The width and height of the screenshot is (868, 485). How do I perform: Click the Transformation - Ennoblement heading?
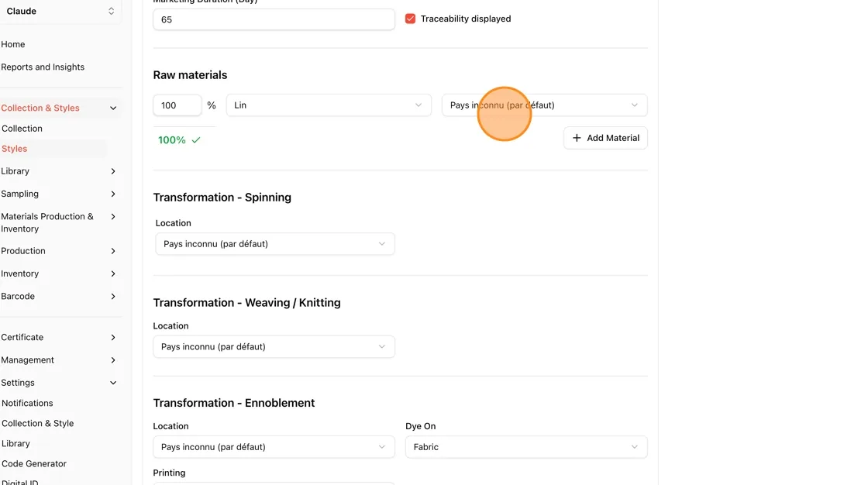(x=234, y=403)
